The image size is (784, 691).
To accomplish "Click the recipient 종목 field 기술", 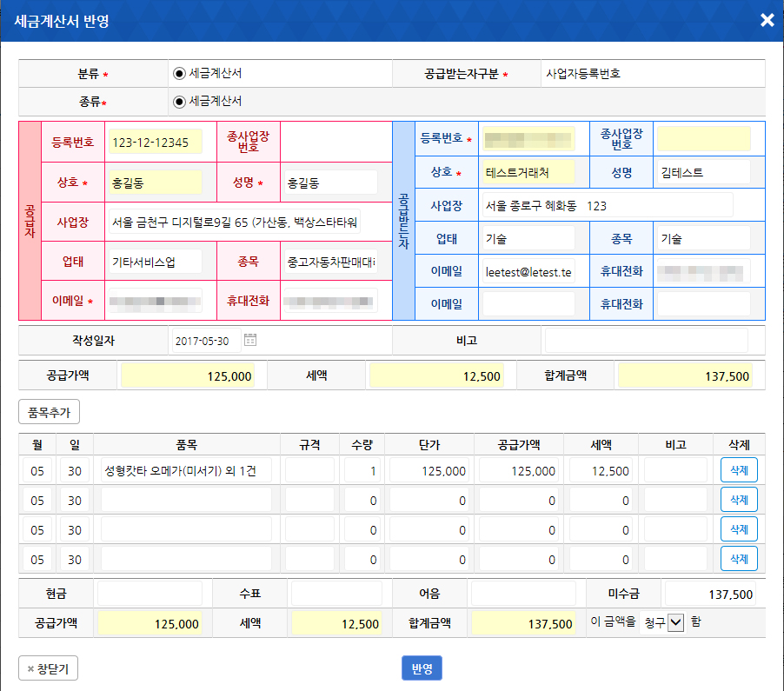I will [x=703, y=238].
